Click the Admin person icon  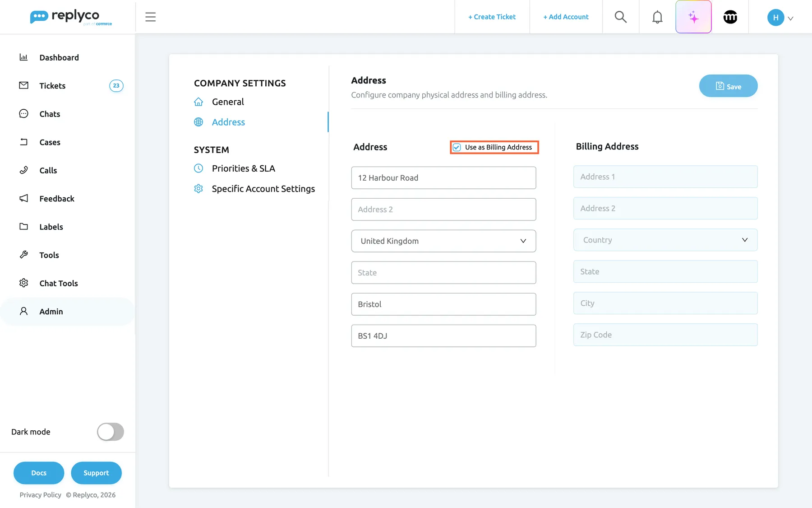tap(23, 311)
